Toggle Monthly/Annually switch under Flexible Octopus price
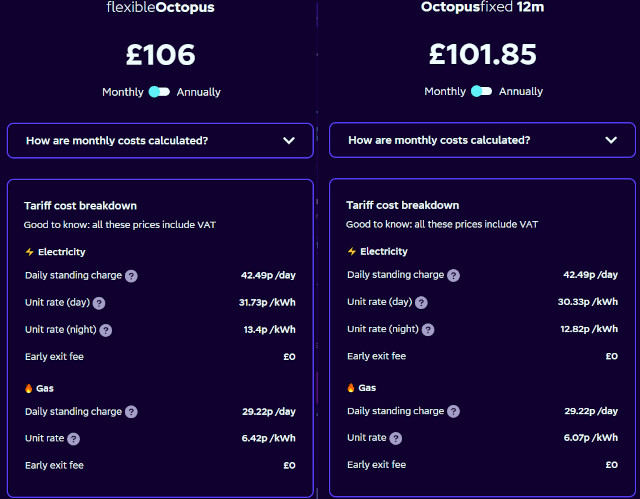Screen dimensions: 640x499 [160, 92]
